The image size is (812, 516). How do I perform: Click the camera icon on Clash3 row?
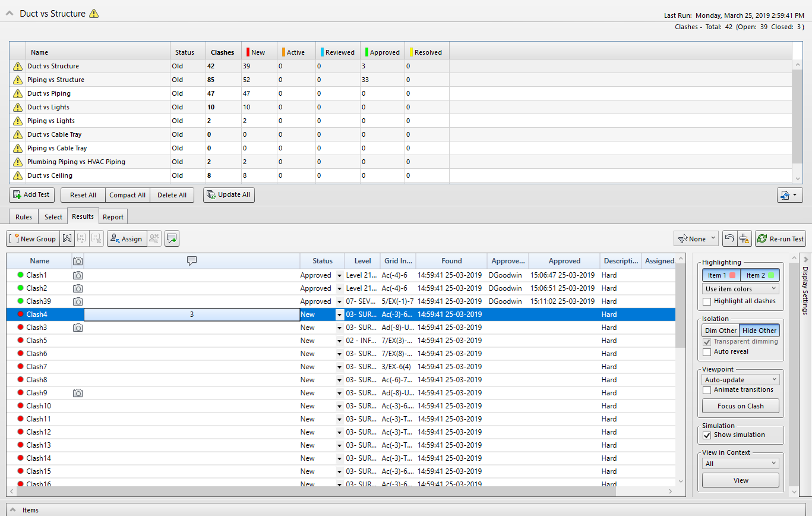(78, 328)
